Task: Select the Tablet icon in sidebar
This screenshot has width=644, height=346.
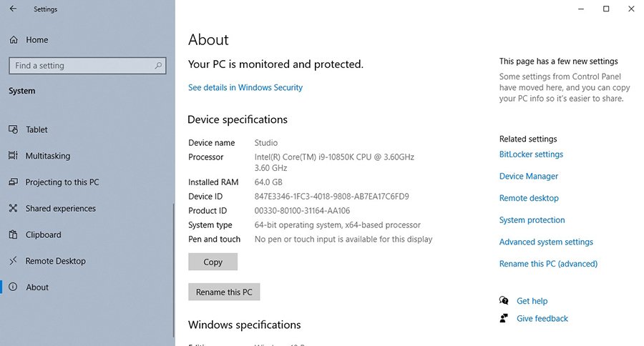Action: 13,129
